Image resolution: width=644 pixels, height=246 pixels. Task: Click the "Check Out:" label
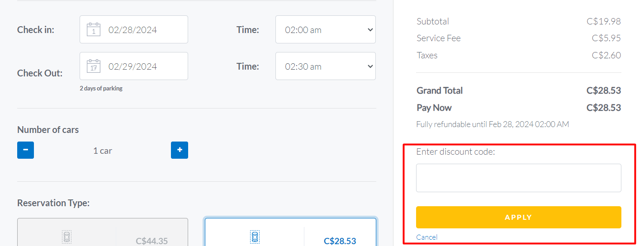40,73
